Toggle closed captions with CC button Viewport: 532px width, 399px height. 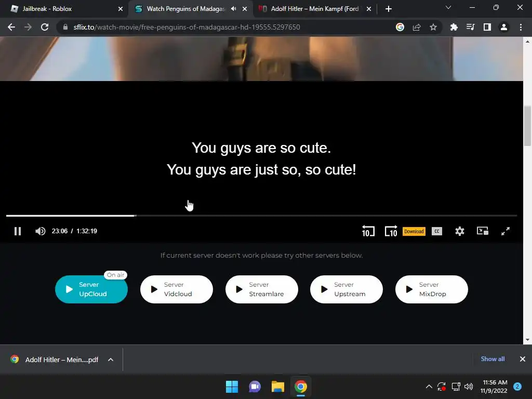[436, 231]
